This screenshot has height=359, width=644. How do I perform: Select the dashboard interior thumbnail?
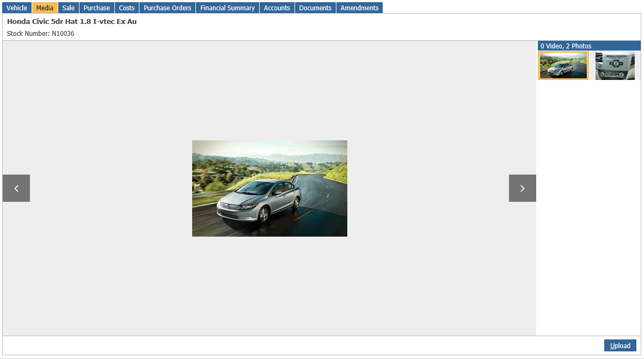[x=615, y=66]
